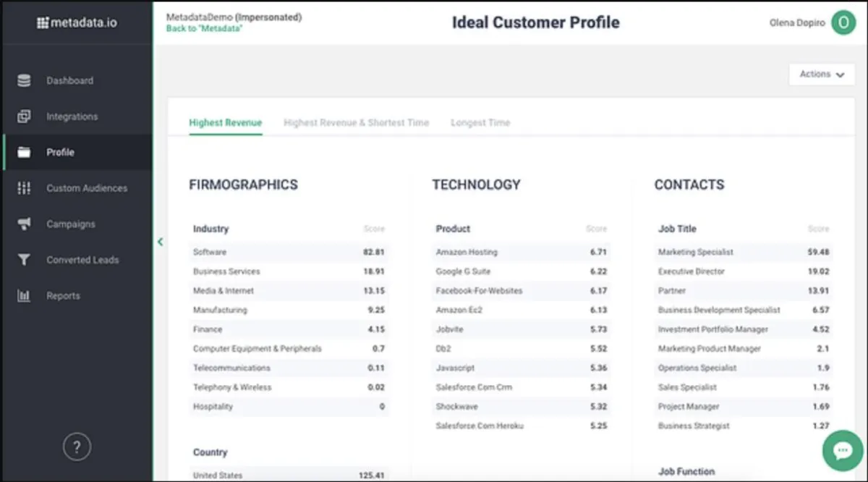Viewport: 868px width, 482px height.
Task: Click the Back to "Metadata" link
Action: pos(204,29)
